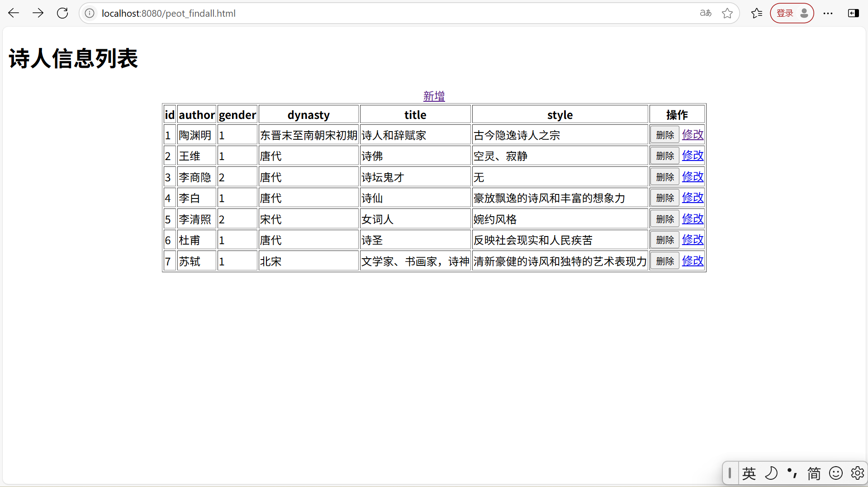This screenshot has height=487, width=868.
Task: Click the forward navigation arrow
Action: [38, 13]
